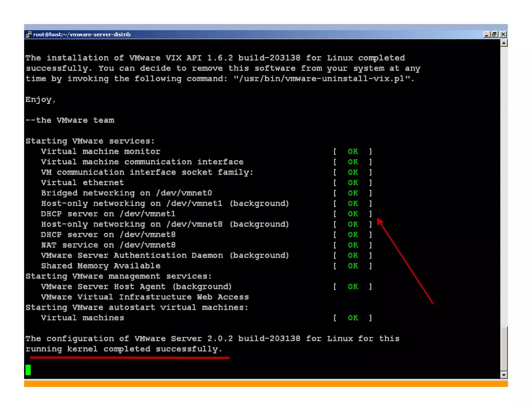Click "Shared Memory Available" line

[101, 266]
